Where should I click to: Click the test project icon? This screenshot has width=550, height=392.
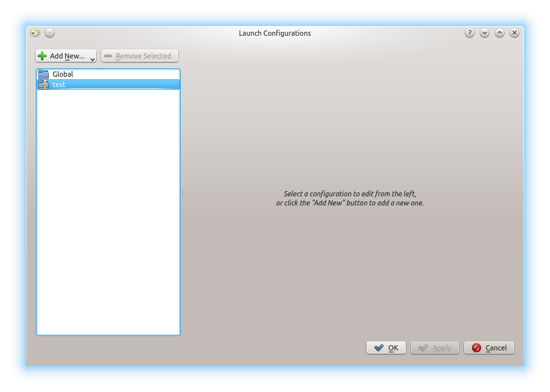point(44,85)
